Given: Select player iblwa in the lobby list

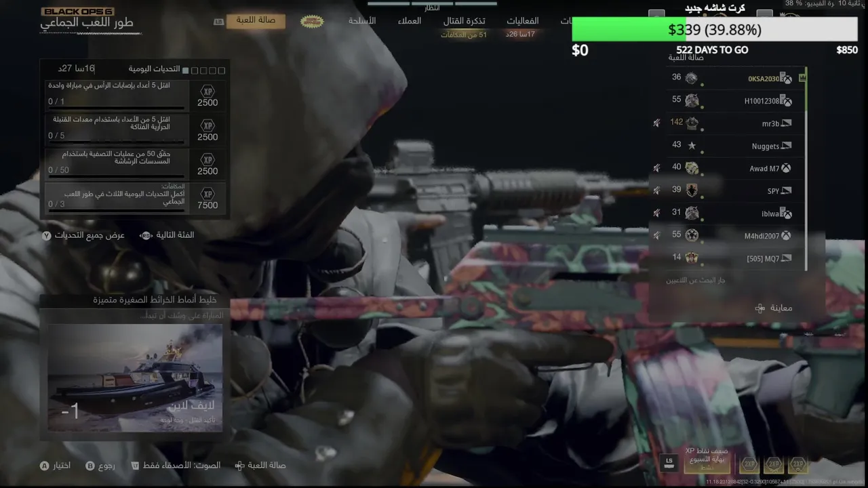Looking at the screenshot, I should (736, 213).
